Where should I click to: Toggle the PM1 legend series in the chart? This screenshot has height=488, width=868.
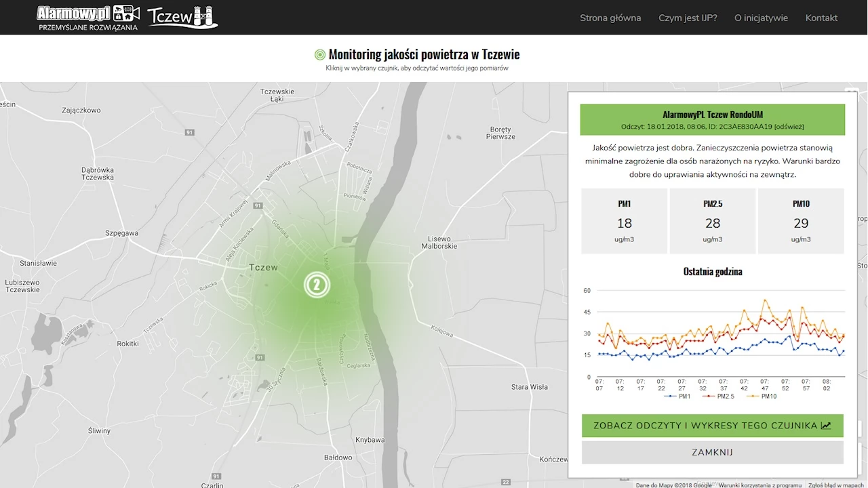point(677,396)
